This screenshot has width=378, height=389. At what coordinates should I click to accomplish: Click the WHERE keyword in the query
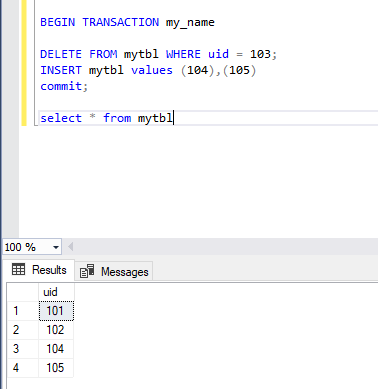click(x=183, y=54)
